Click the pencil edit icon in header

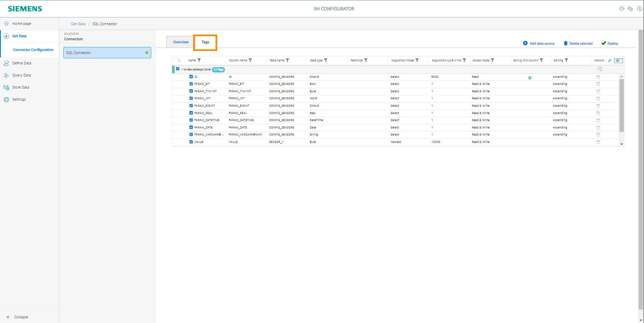tap(610, 60)
